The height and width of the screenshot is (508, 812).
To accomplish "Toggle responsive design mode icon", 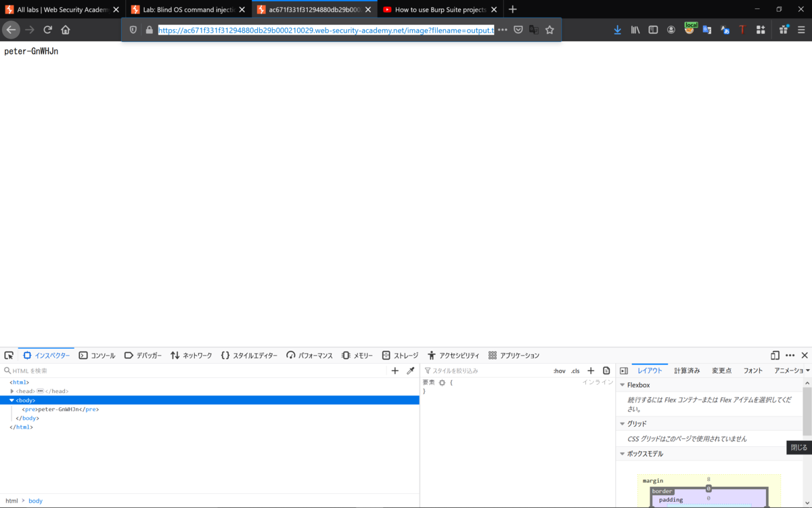I will click(775, 356).
